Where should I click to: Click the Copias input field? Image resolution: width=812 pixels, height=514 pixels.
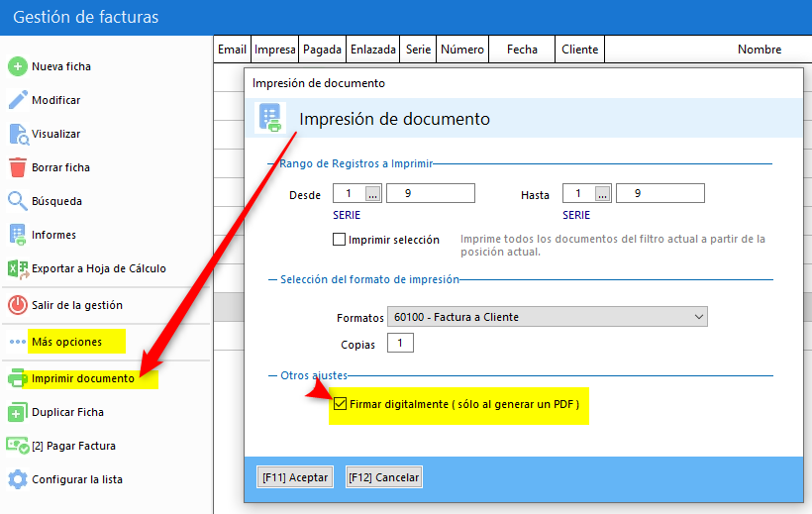pos(400,343)
